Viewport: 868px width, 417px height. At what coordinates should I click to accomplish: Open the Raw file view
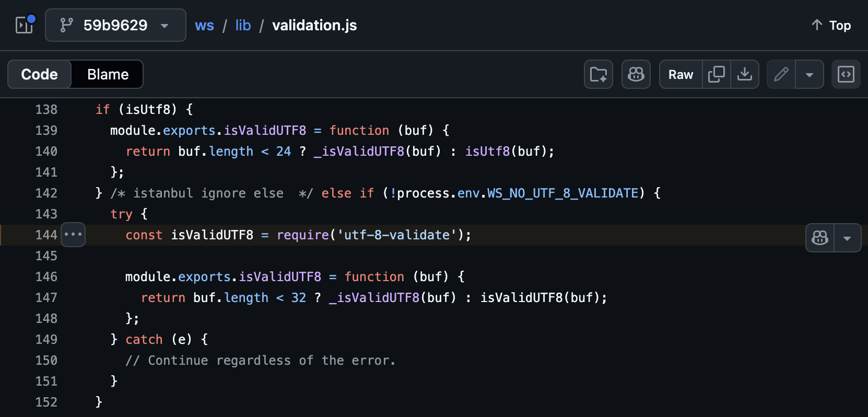click(x=681, y=74)
